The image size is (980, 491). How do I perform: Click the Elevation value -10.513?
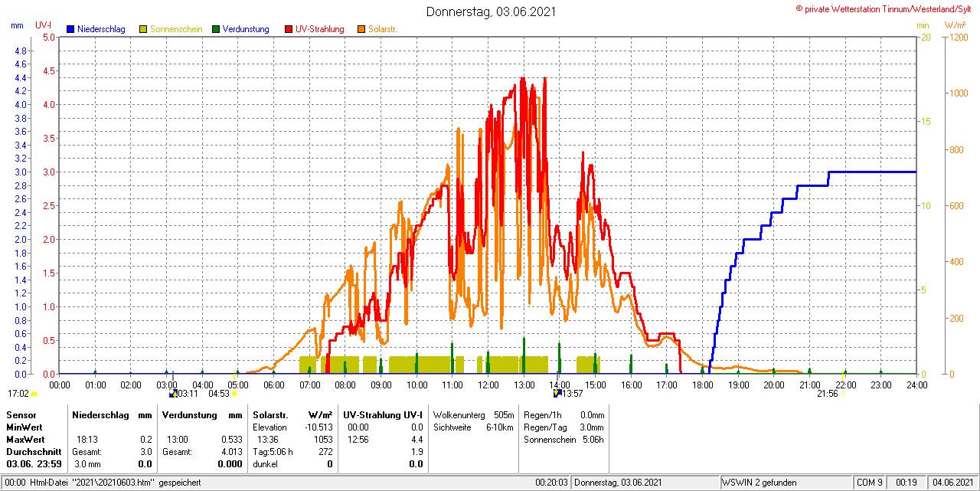pos(318,427)
